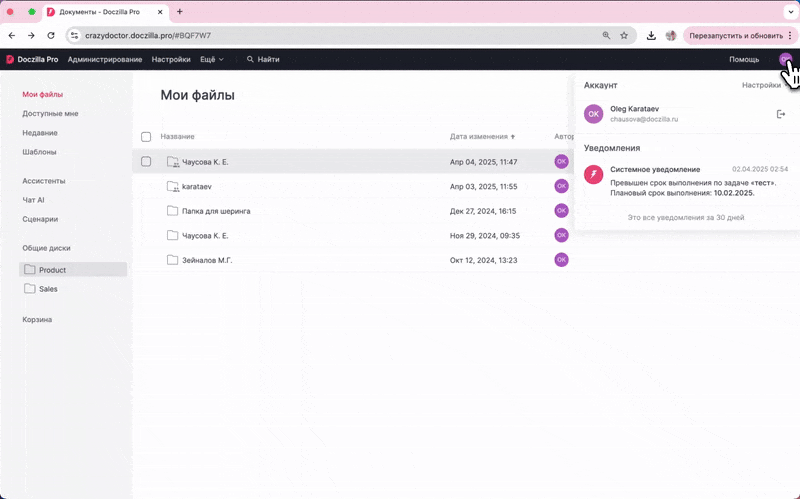Sort by Дата изменения column header
Image resolution: width=800 pixels, height=499 pixels.
[x=482, y=136]
